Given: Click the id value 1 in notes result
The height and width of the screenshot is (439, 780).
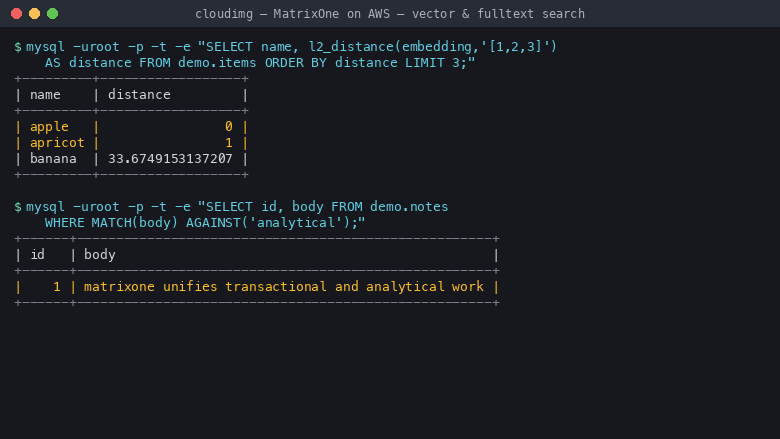Looking at the screenshot, I should (57, 286).
